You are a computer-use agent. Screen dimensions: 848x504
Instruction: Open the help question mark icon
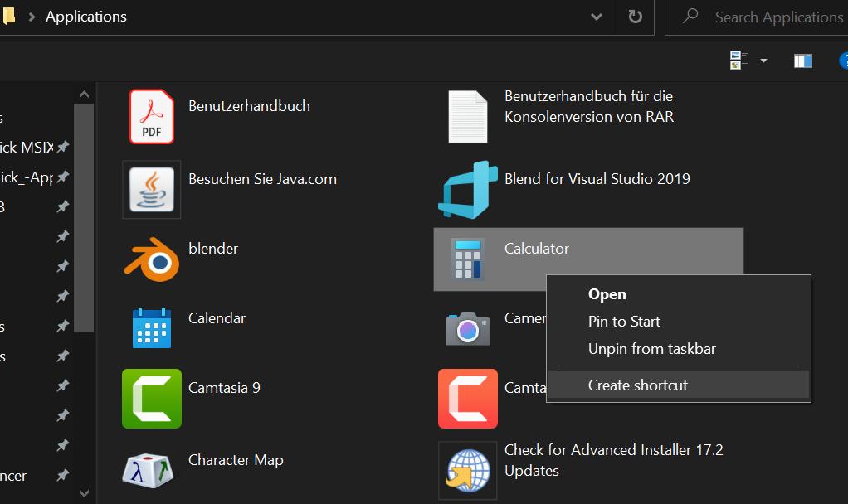843,61
